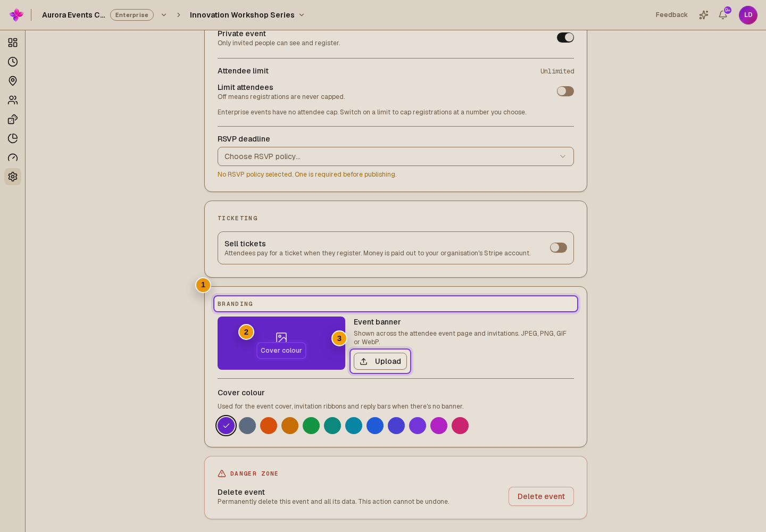Open the people icon in the sidebar
Viewport: 766px width, 532px height.
13,100
